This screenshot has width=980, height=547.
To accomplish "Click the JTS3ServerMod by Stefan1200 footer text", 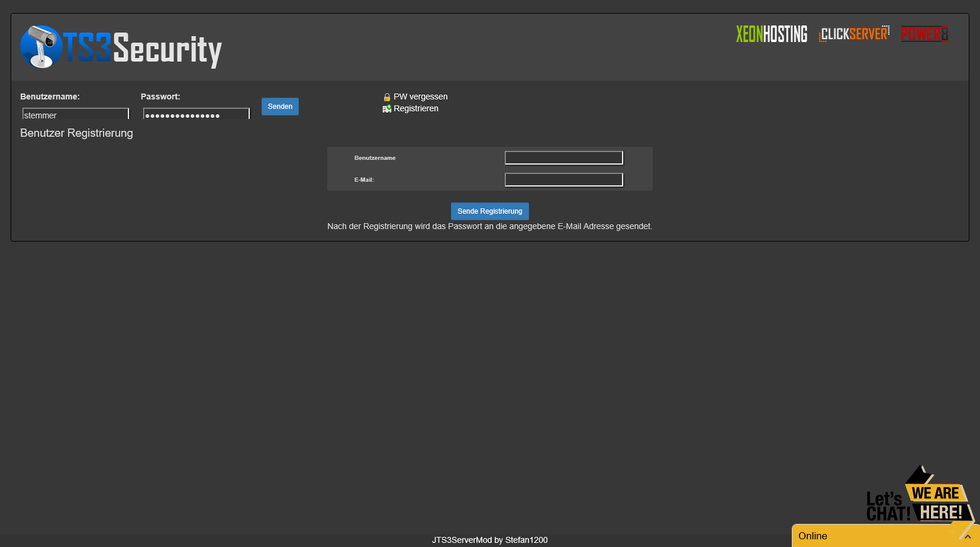I will (x=489, y=540).
